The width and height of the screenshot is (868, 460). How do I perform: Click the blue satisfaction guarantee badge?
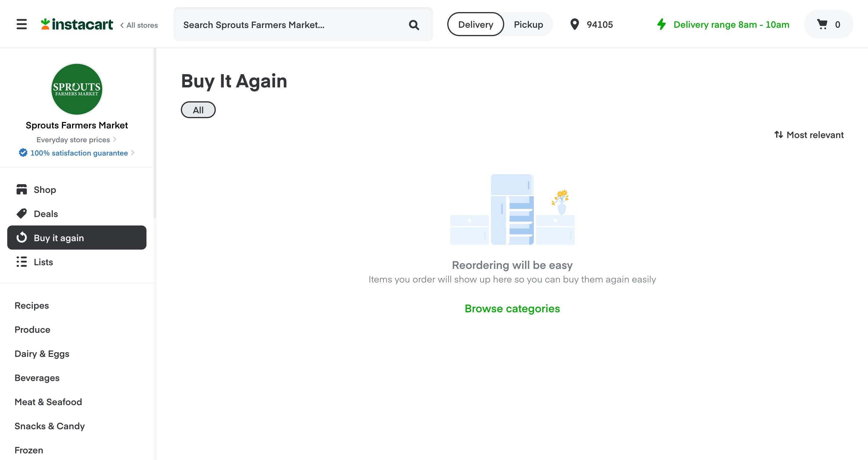click(23, 153)
